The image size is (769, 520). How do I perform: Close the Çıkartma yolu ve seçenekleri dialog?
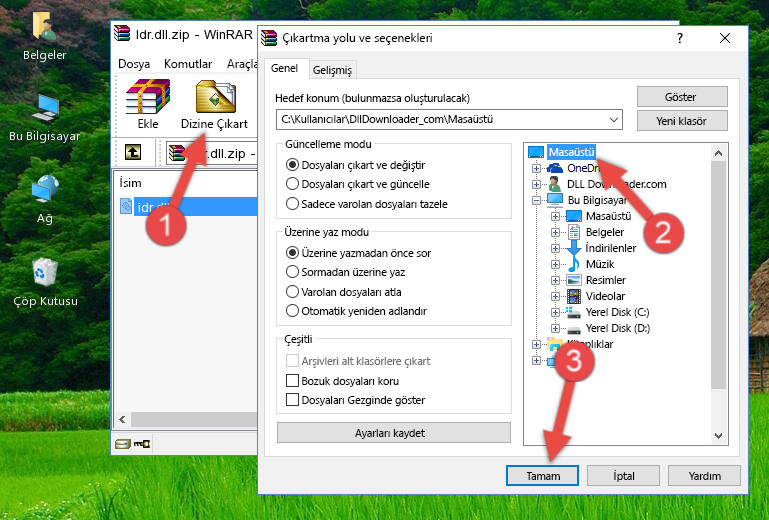click(x=725, y=38)
